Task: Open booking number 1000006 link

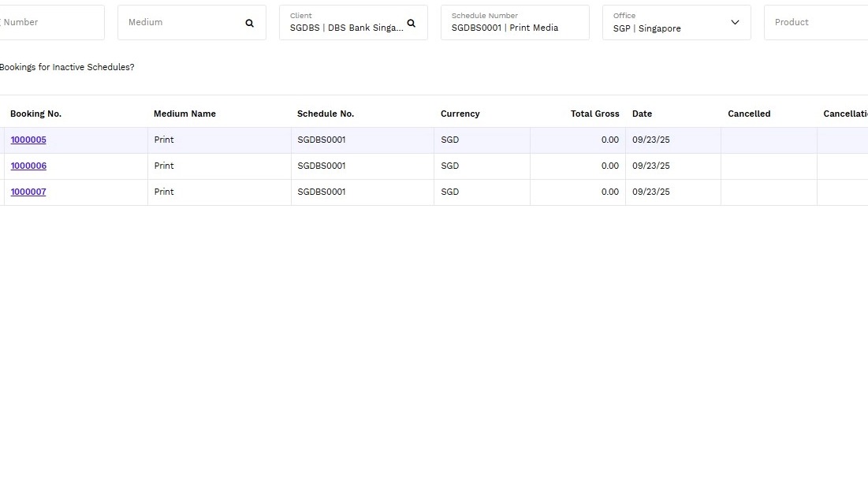Action: click(x=28, y=166)
